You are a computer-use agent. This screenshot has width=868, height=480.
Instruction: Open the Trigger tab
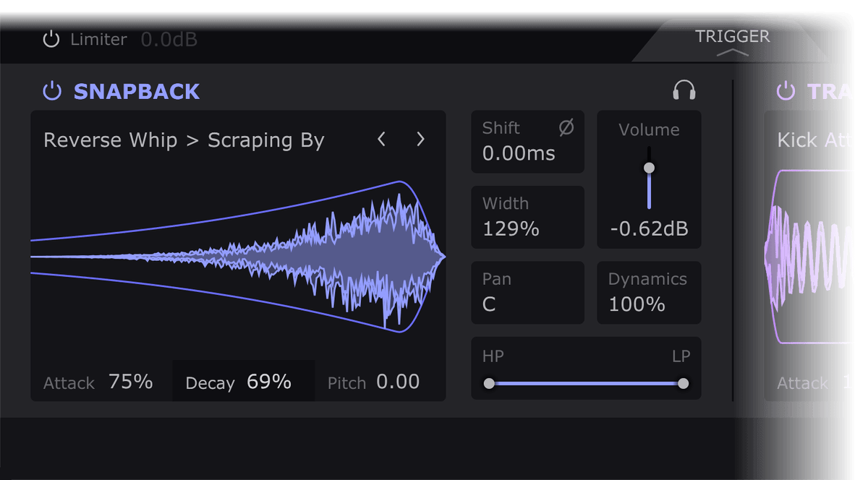tap(732, 36)
